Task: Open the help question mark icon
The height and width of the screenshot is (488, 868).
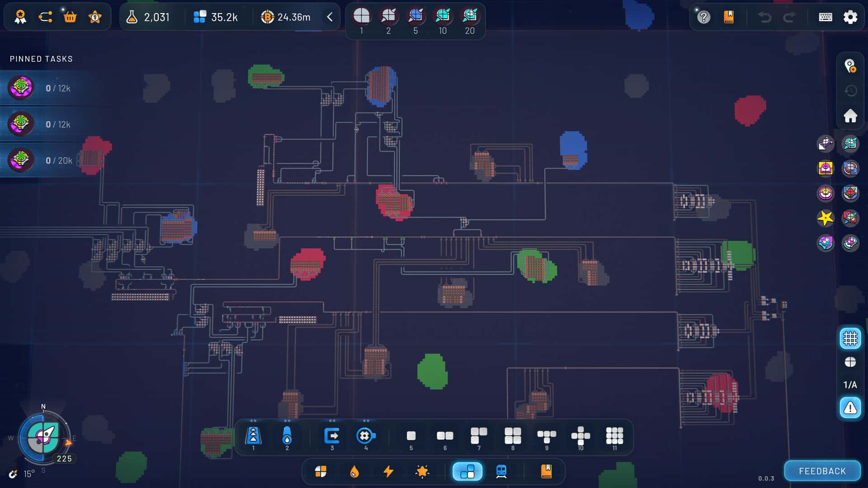Action: coord(703,17)
